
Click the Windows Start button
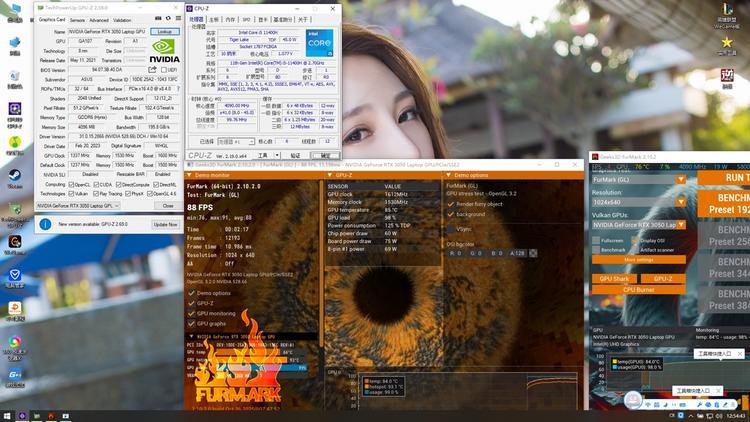click(9, 414)
